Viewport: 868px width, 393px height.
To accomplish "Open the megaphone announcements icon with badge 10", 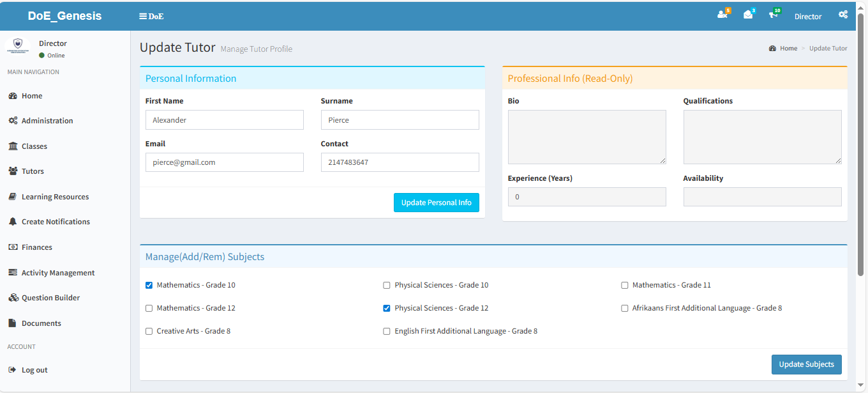I will (x=774, y=15).
